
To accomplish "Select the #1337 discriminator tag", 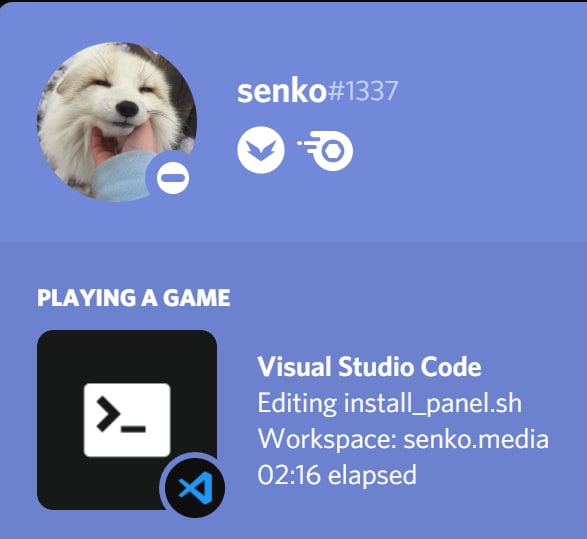I will pos(363,91).
